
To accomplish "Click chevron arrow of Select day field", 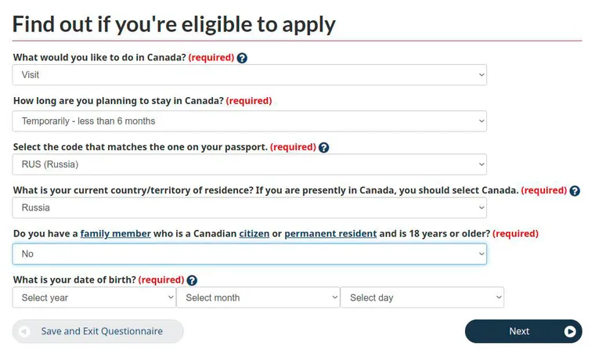I will pyautogui.click(x=499, y=297).
